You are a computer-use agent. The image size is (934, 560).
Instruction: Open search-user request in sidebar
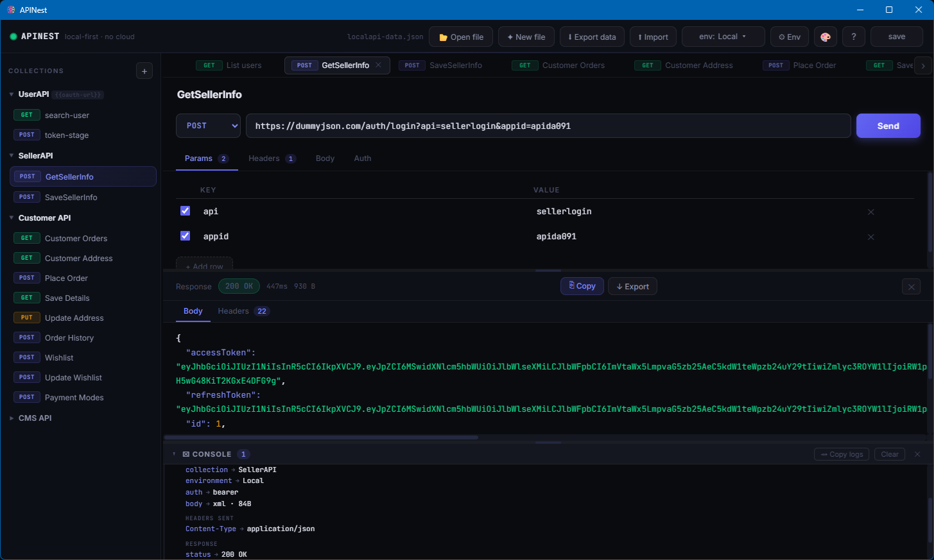83,115
